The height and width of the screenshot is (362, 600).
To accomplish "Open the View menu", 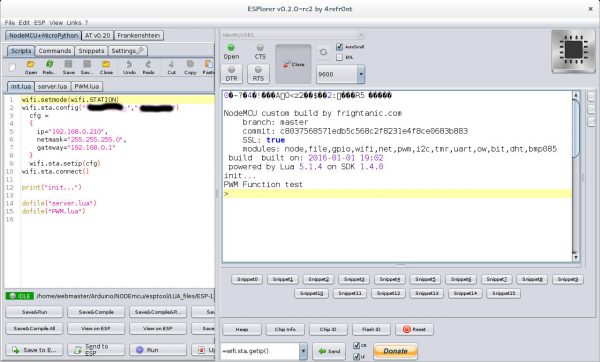I will [x=56, y=23].
